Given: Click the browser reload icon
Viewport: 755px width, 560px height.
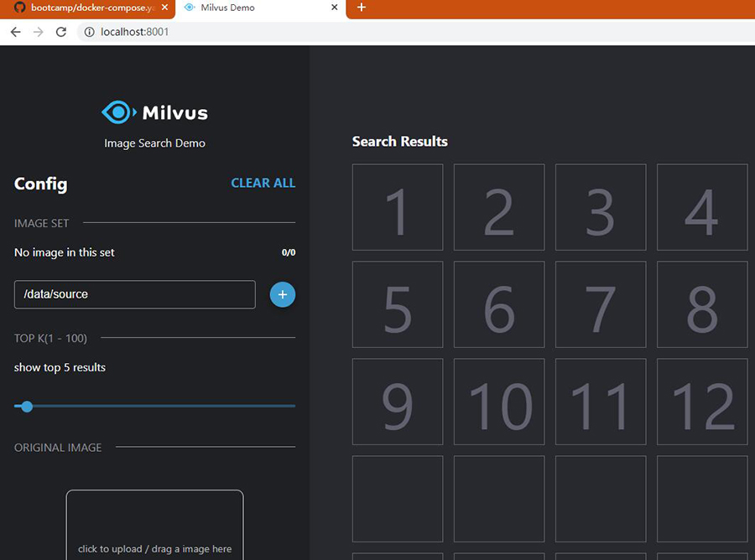Looking at the screenshot, I should pyautogui.click(x=60, y=32).
